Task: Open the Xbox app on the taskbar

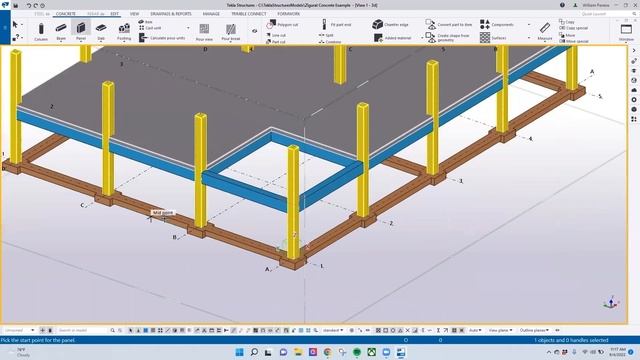Action: 371,352
